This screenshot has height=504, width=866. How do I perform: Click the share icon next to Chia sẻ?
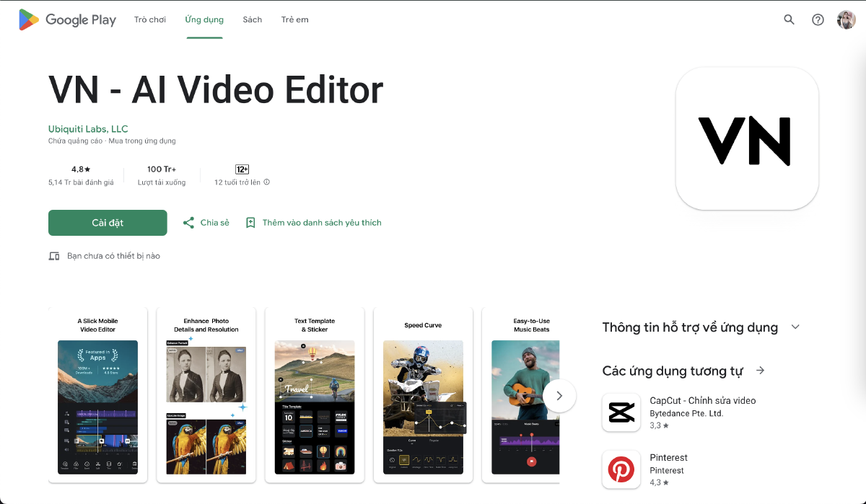tap(188, 223)
